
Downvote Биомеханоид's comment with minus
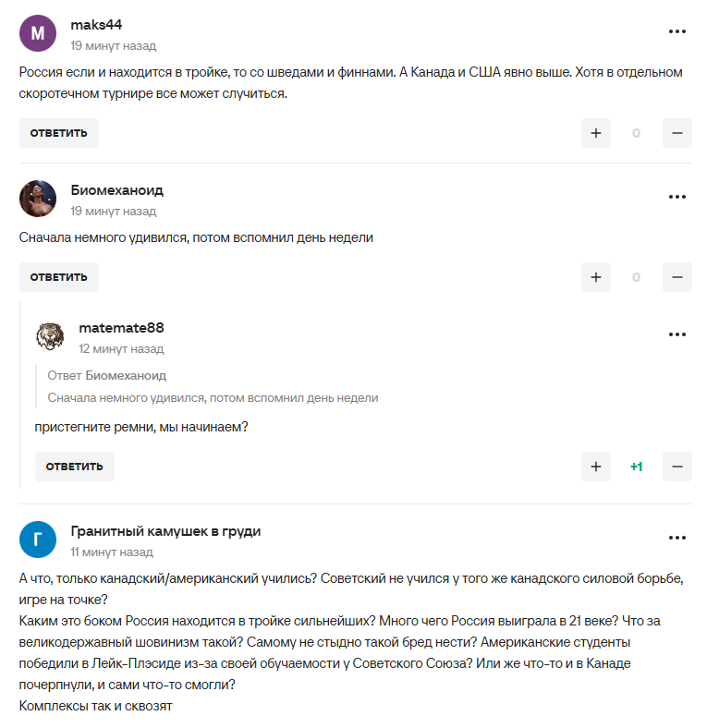tap(676, 277)
